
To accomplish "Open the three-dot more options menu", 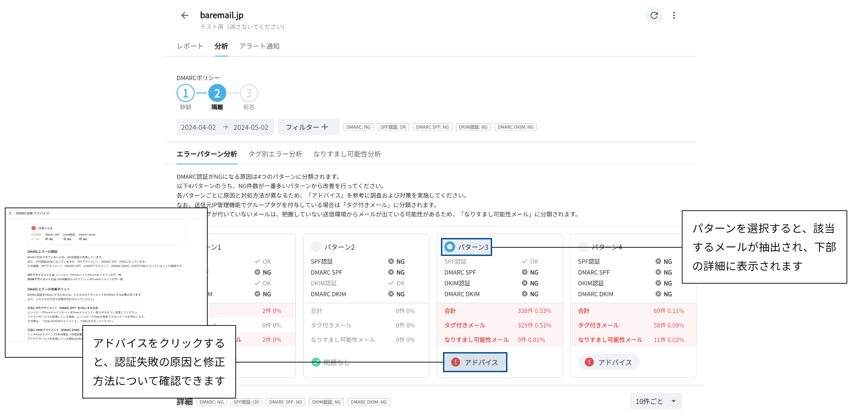I will point(674,16).
